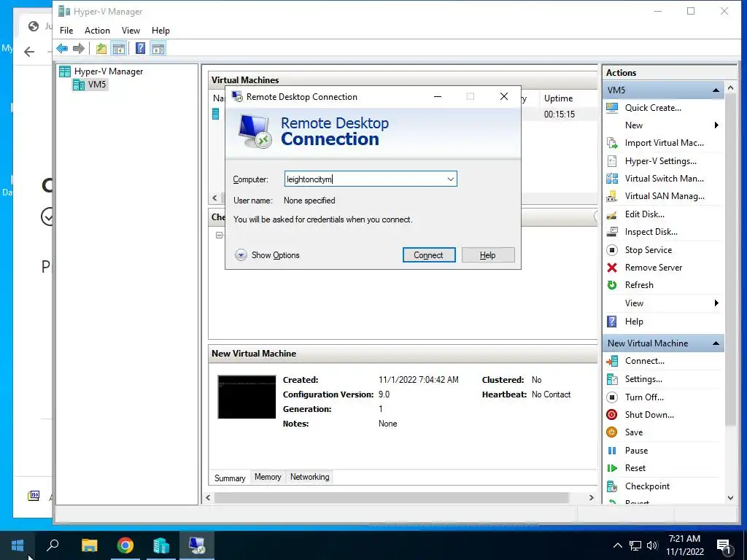Show hidden system tray icons
The image size is (747, 560).
click(x=617, y=545)
